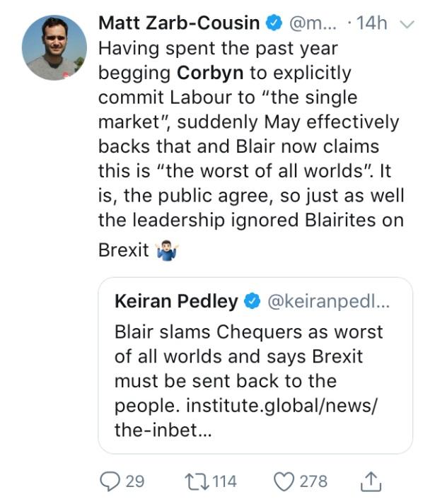Image resolution: width=435 pixels, height=504 pixels.
Task: Click the 278 likes count
Action: pyautogui.click(x=313, y=482)
